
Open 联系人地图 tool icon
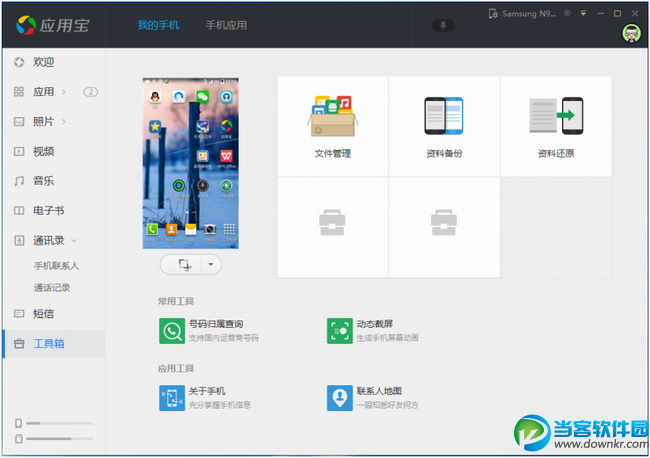(x=340, y=398)
